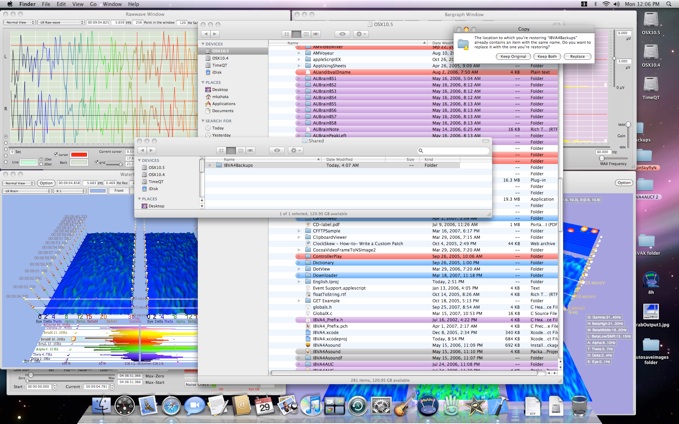The image size is (679, 424).
Task: Toggle the Sec checkbox in Rawwave Window
Action: coord(13,152)
